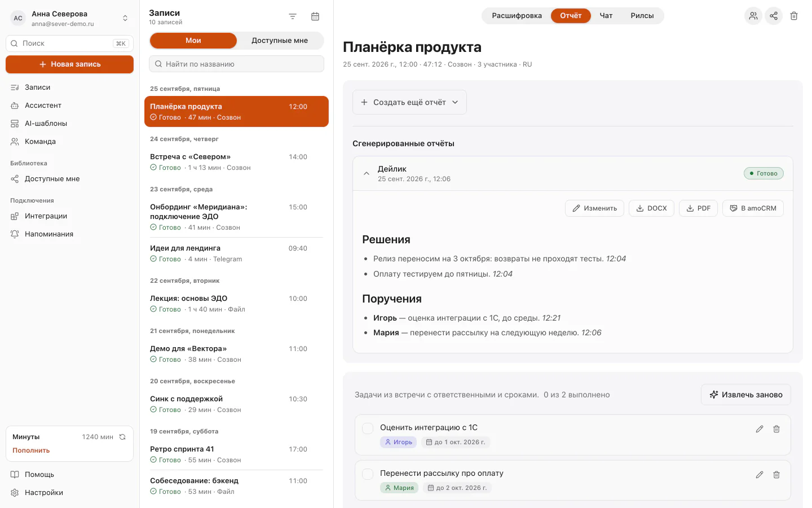This screenshot has width=812, height=508.
Task: Open Настройки at sidebar bottom
Action: click(69, 493)
